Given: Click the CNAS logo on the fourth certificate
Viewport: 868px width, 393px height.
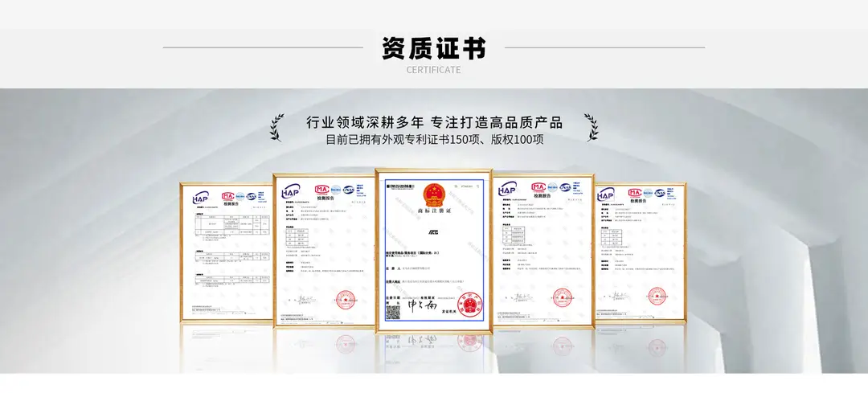Looking at the screenshot, I should click(565, 187).
